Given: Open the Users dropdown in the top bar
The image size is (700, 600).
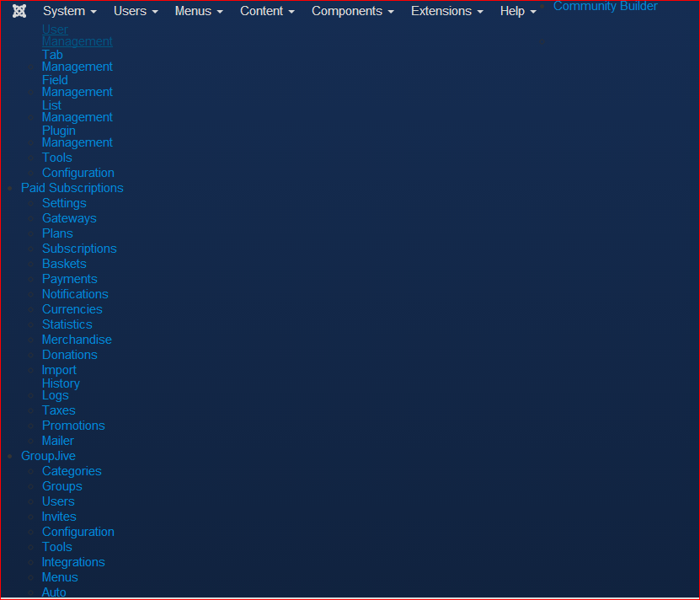Looking at the screenshot, I should (x=136, y=11).
